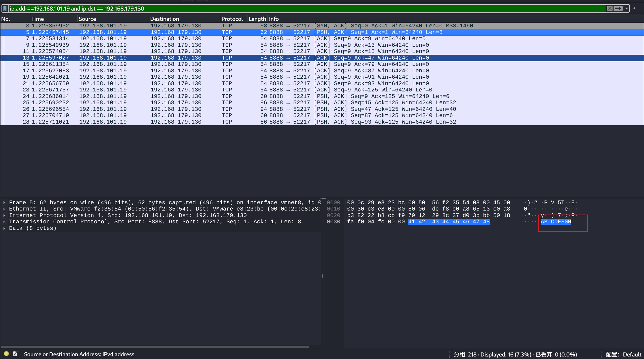The width and height of the screenshot is (644, 359).
Task: Click the Info column header
Action: tap(274, 19)
